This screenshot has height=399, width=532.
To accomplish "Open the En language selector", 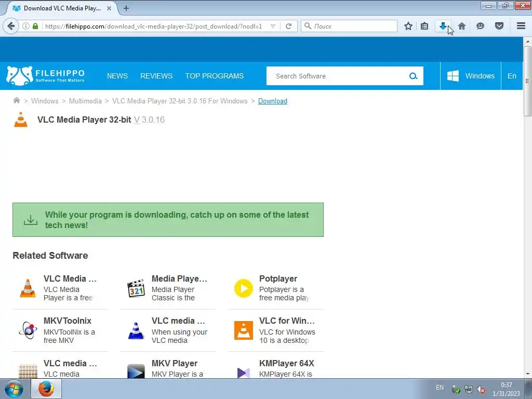I will click(512, 76).
